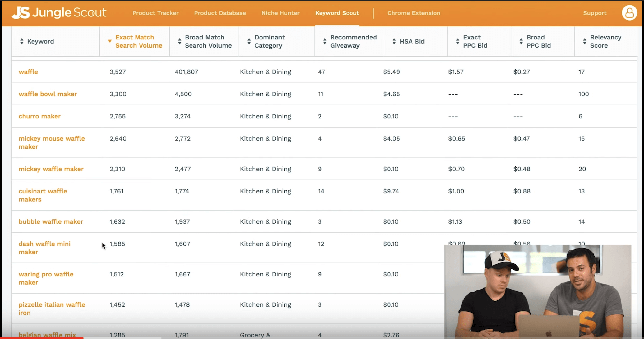Image resolution: width=644 pixels, height=339 pixels.
Task: Open keyword 'cuisinart waffle makers'
Action: [43, 195]
